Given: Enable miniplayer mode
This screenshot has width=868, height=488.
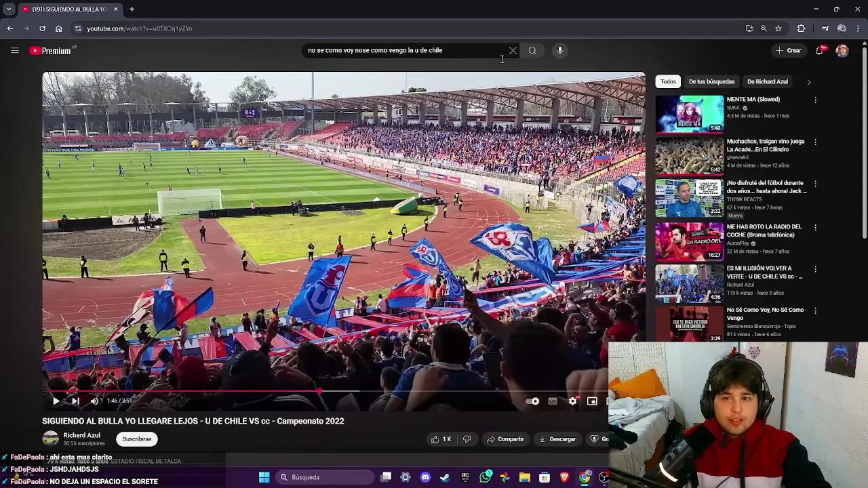Looking at the screenshot, I should [592, 401].
